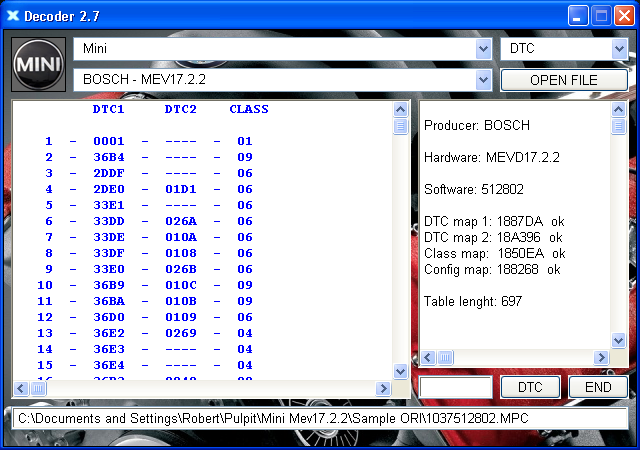This screenshot has width=640, height=450.
Task: Click DTC table scroll left arrow
Action: point(21,388)
